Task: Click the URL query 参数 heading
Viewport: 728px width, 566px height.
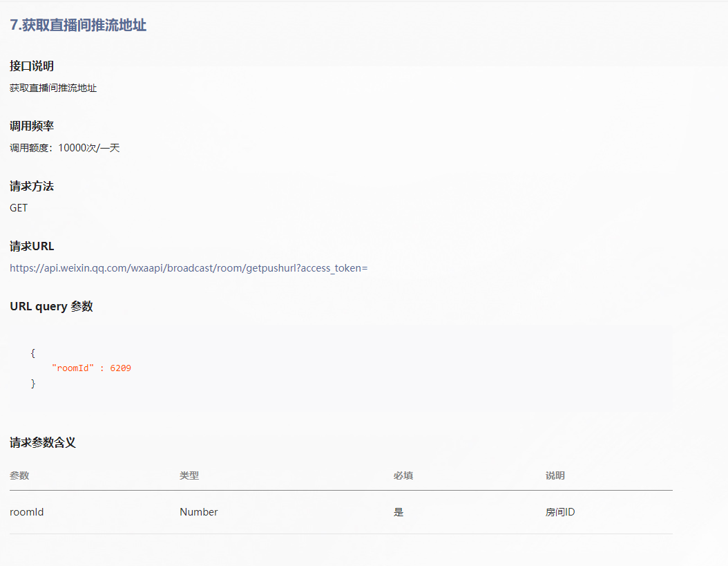Action: click(x=51, y=307)
